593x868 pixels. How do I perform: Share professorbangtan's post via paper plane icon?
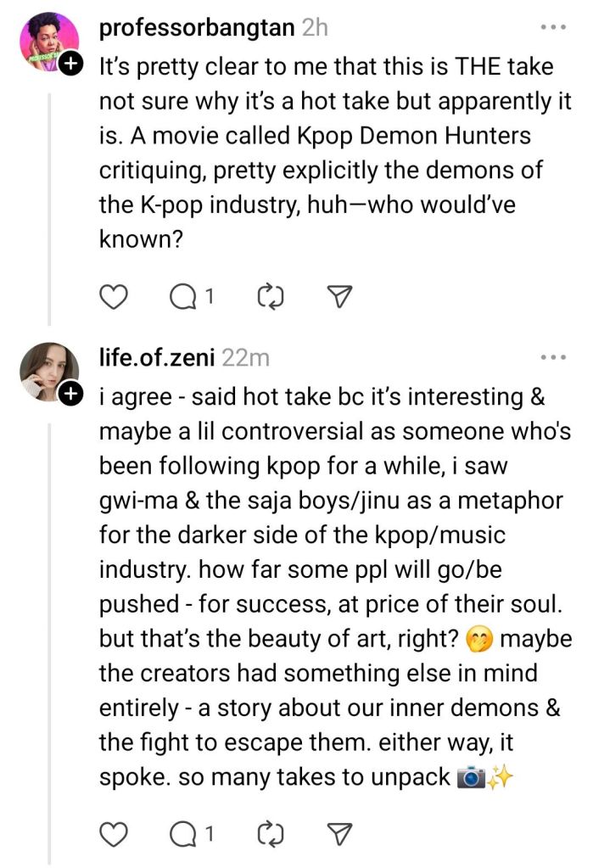[x=339, y=296]
